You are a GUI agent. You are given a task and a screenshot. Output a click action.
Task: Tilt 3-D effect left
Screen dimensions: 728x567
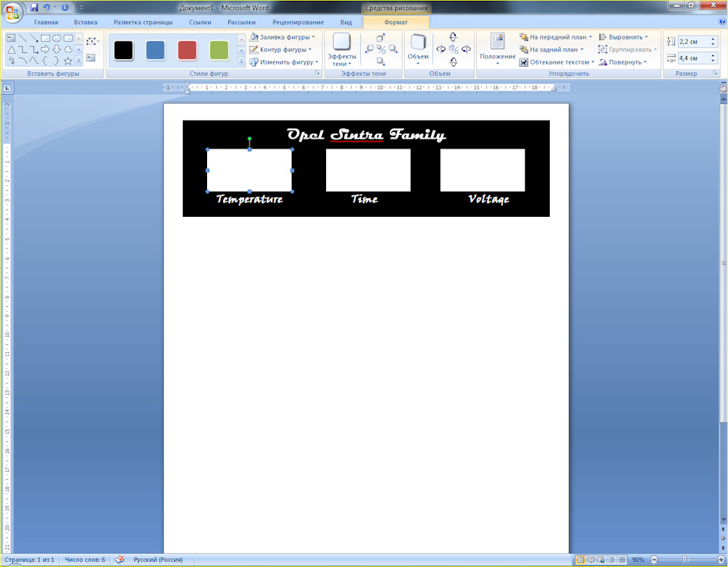click(441, 49)
